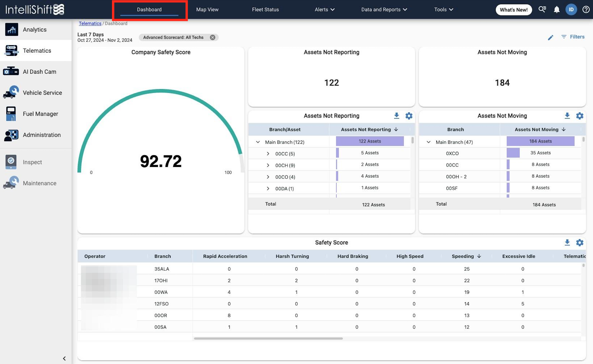Open the Tools dropdown menu
593x364 pixels.
[443, 9]
